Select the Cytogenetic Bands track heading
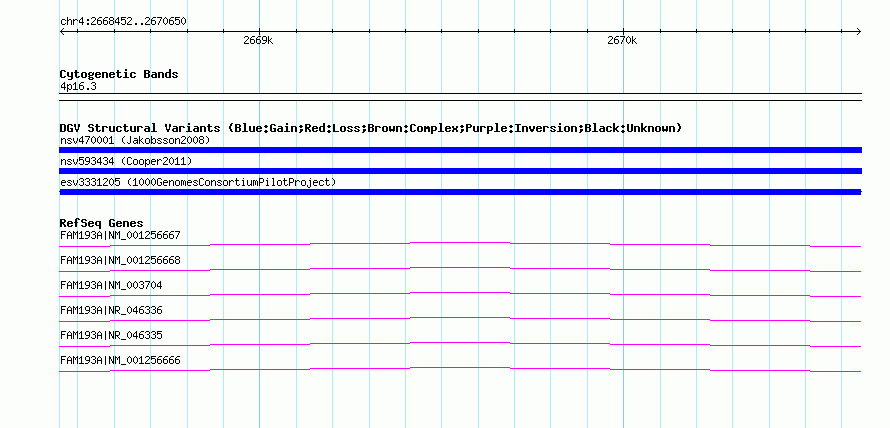This screenshot has width=890, height=428. [119, 74]
